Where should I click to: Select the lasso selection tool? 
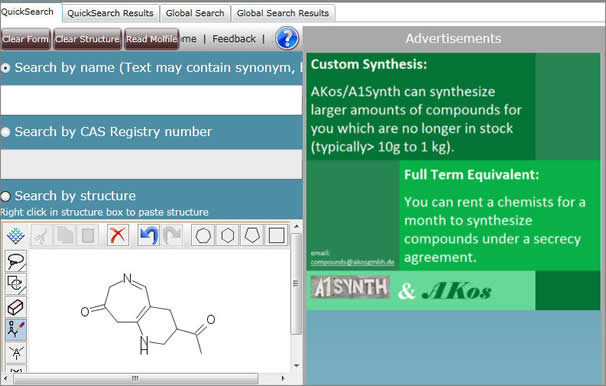(x=16, y=261)
